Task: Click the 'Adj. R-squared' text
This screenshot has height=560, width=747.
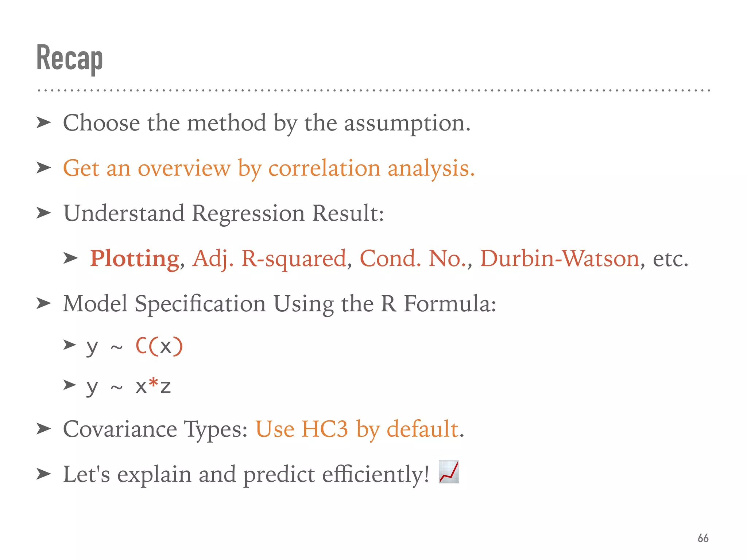Action: tap(269, 259)
